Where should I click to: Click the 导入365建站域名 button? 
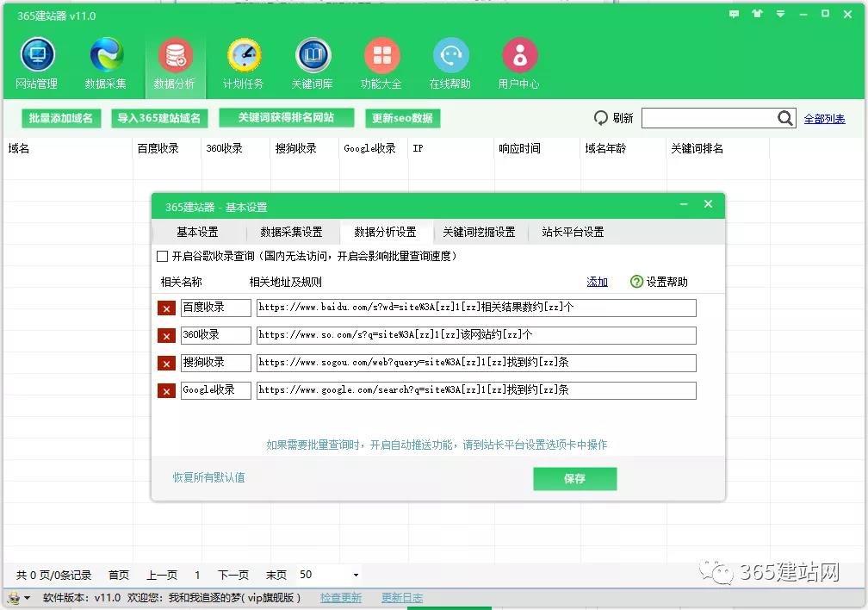(x=159, y=118)
